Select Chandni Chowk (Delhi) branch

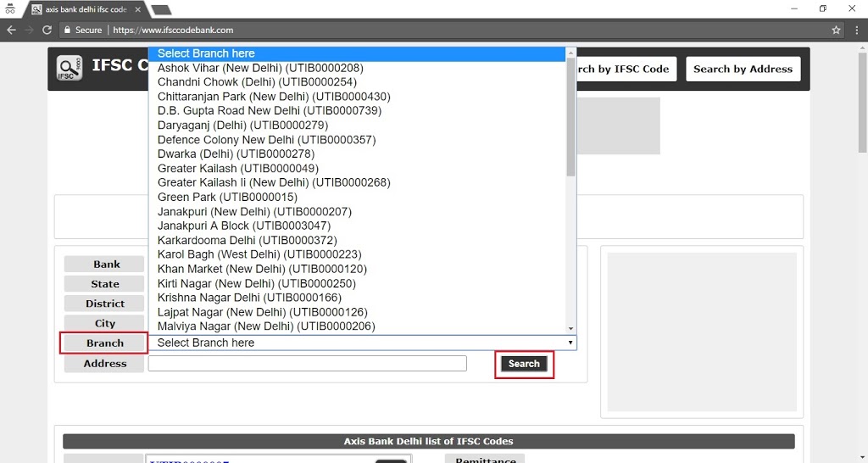(x=357, y=82)
